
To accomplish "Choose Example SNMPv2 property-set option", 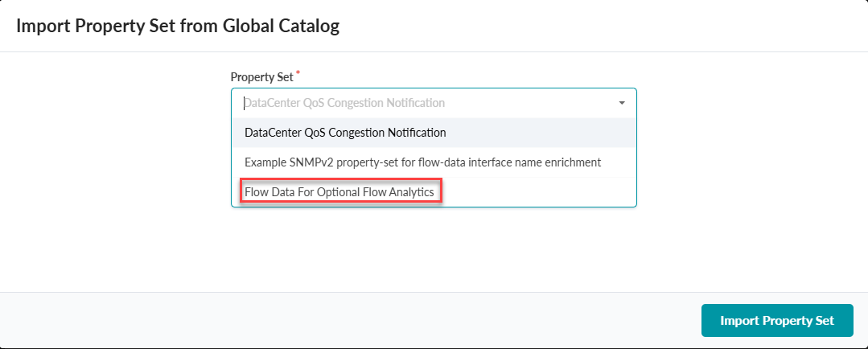I will tap(422, 162).
